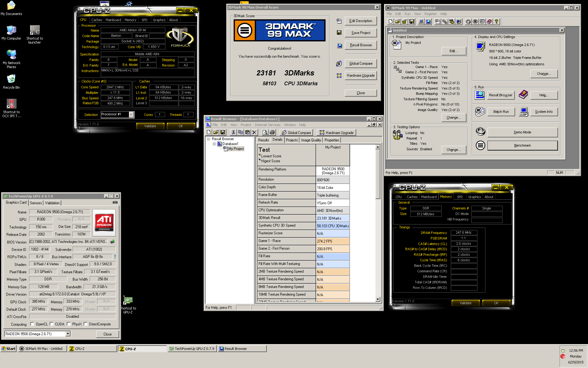Click System Info computer icon in 3DMark toolbar
Image resolution: width=588 pixels, height=368 pixels.
pos(421,22)
